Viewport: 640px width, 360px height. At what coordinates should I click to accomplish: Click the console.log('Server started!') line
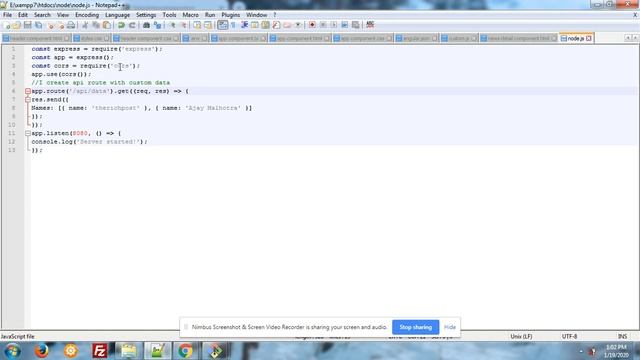tap(89, 142)
